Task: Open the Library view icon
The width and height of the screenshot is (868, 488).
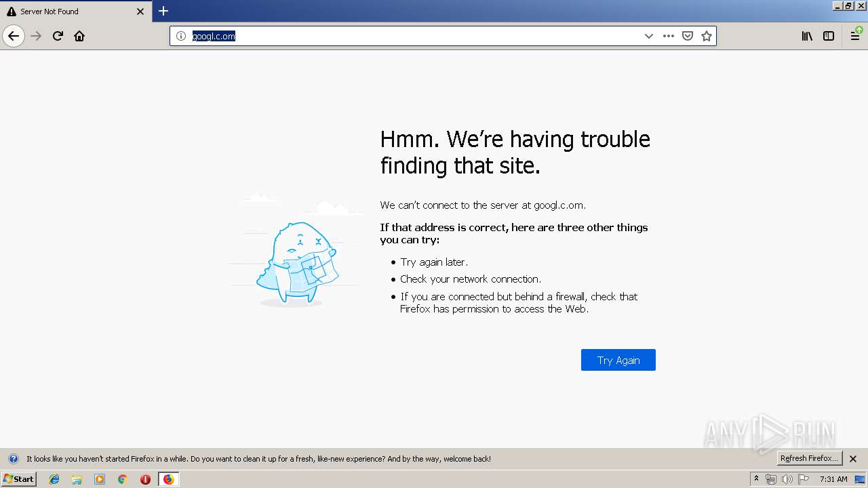Action: 807,36
